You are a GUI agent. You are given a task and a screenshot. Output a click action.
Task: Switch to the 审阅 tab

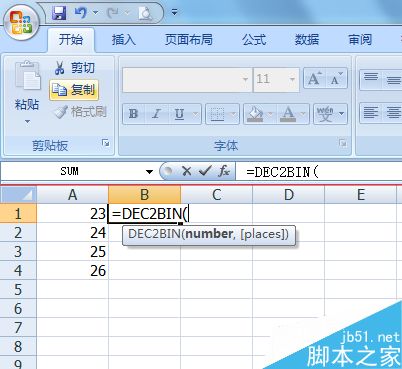coord(360,40)
